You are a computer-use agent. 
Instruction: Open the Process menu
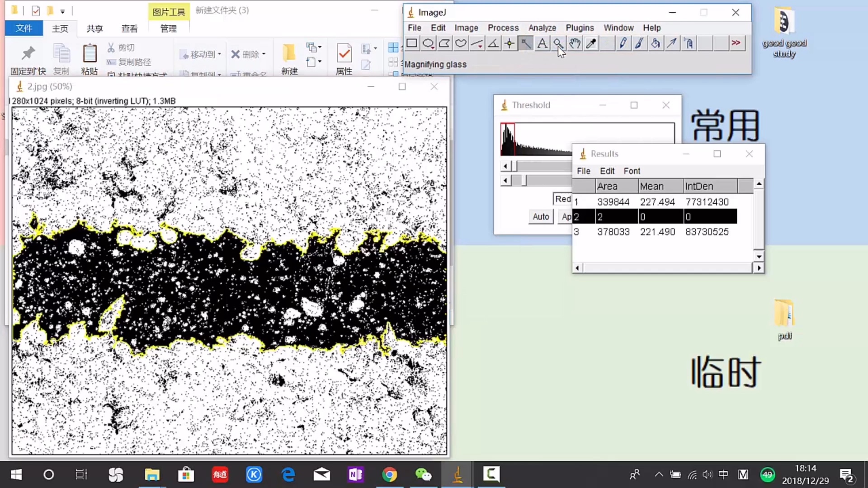pos(503,28)
